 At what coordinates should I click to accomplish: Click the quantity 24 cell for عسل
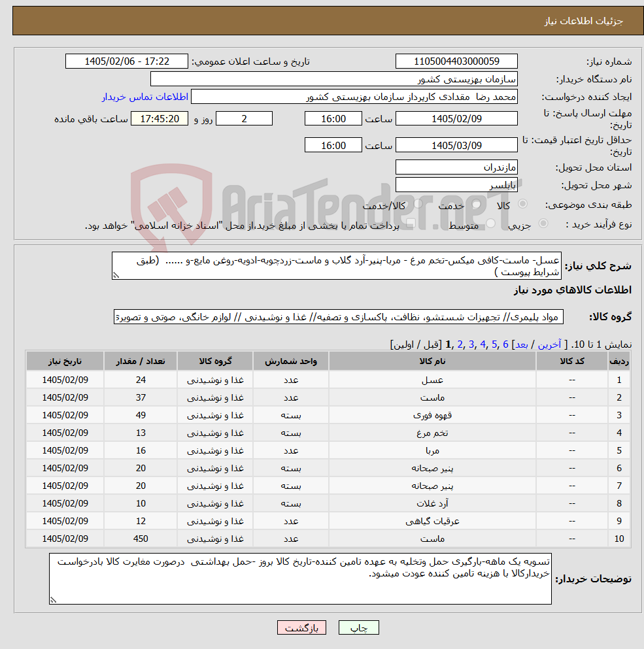[141, 380]
